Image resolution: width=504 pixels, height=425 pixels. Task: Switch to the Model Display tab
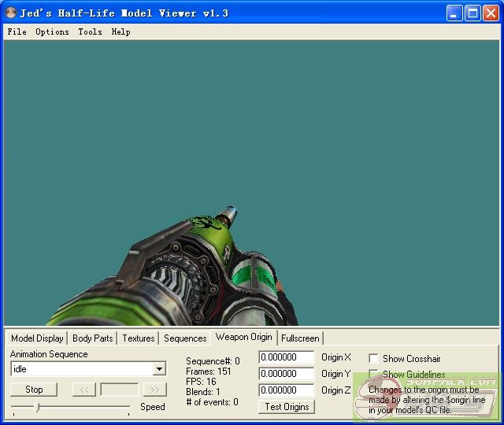tap(37, 338)
